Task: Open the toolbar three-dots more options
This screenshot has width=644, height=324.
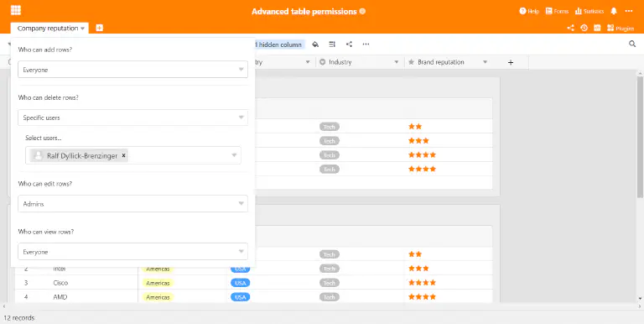Action: 366,44
